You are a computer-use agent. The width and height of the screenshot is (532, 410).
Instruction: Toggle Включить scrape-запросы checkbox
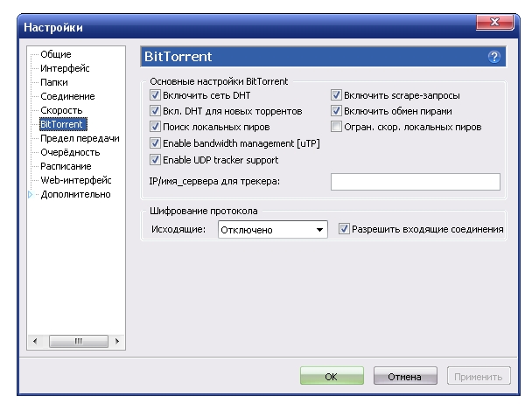336,95
